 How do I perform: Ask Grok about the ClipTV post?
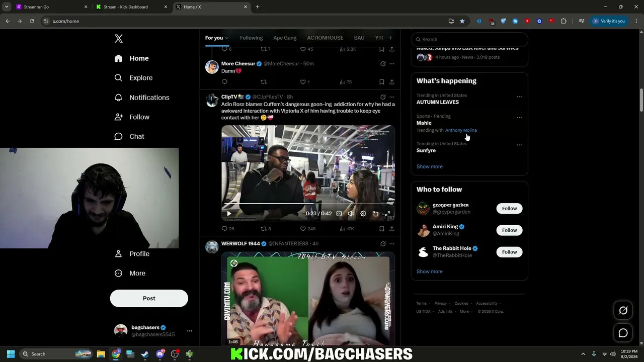pos(383,97)
